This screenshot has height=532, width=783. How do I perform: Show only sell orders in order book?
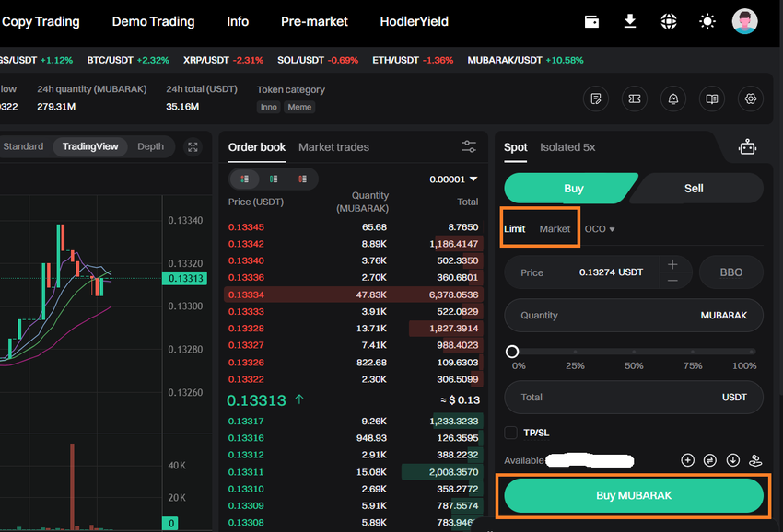click(302, 179)
